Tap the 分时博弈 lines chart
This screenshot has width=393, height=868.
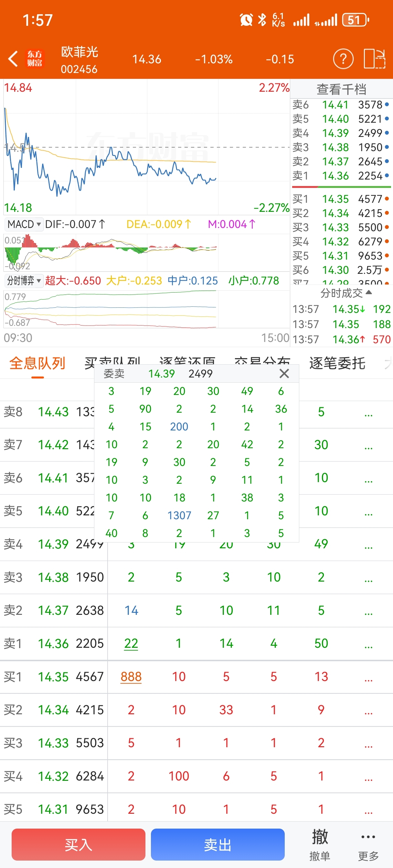click(146, 309)
